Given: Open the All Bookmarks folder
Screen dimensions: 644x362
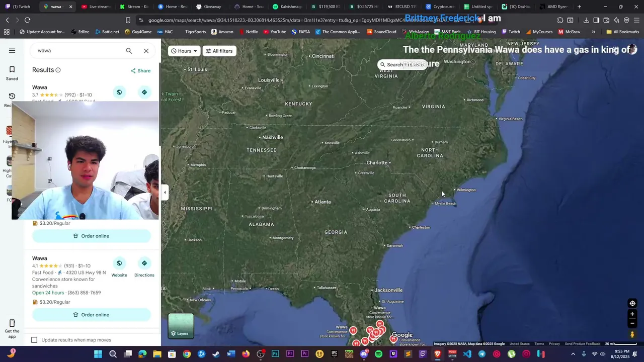Looking at the screenshot, I should click(x=622, y=32).
